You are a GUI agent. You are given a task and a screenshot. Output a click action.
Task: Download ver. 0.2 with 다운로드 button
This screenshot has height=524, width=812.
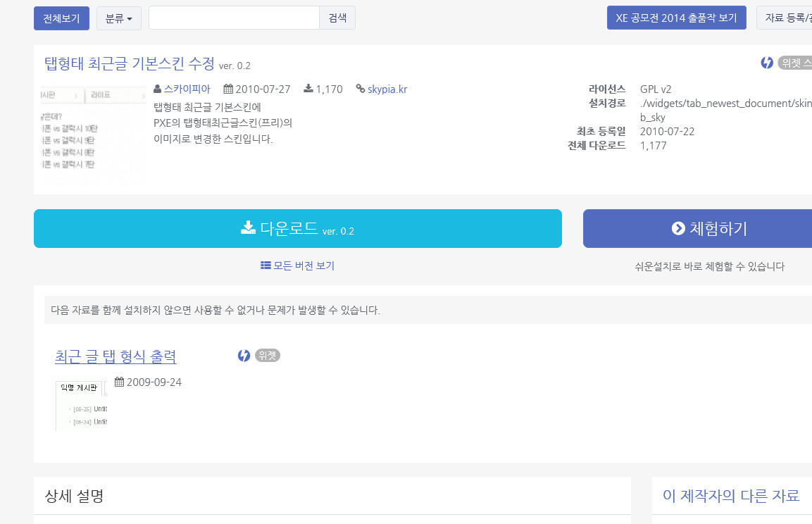(297, 228)
